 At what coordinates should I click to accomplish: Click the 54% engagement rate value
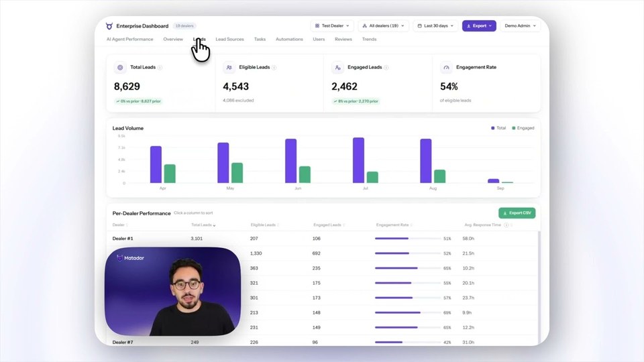449,86
